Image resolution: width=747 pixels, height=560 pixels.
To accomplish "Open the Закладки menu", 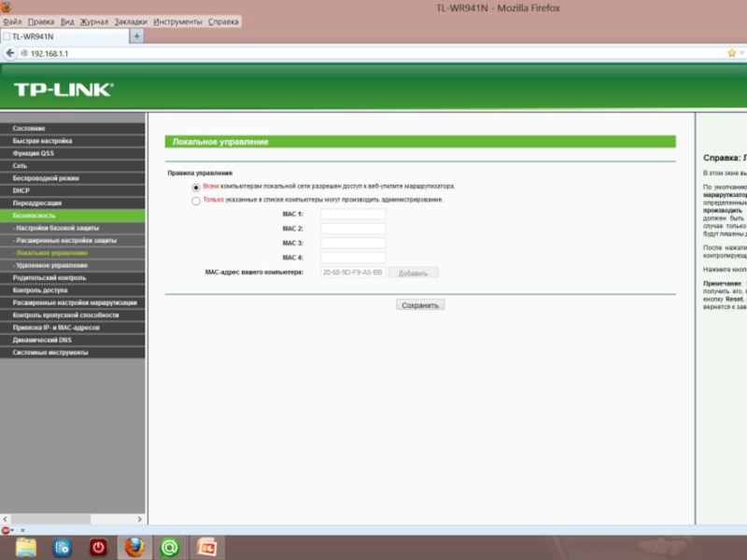I will point(130,21).
